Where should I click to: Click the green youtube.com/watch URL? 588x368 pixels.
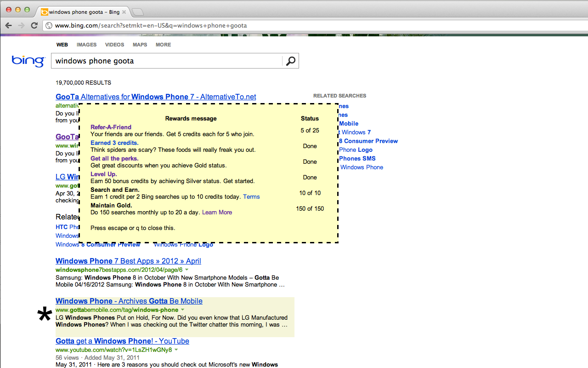point(113,350)
